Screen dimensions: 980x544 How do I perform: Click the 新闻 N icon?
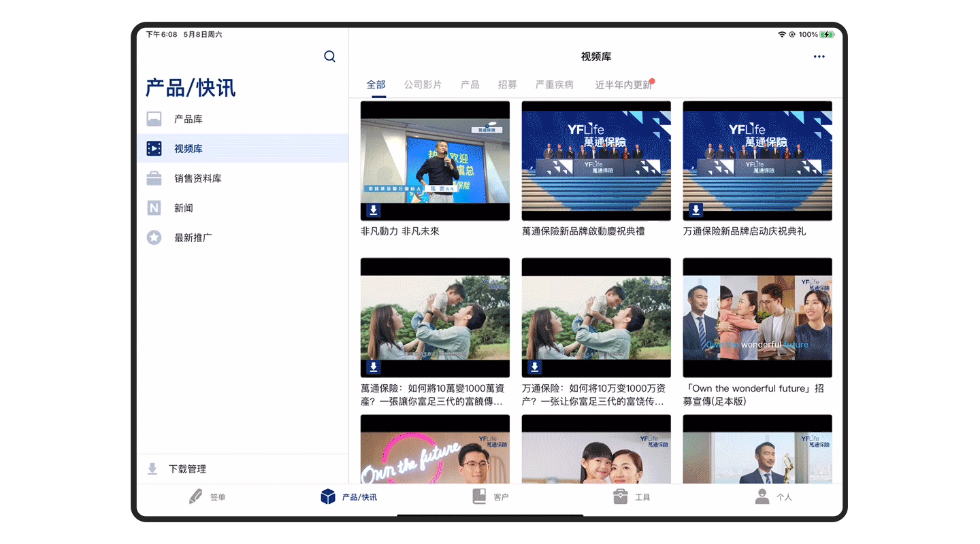click(x=154, y=208)
